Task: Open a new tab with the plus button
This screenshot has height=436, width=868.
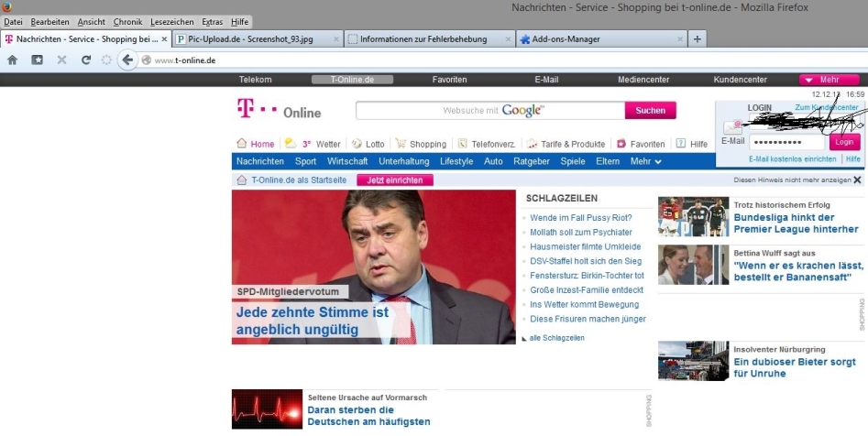Action: [698, 39]
